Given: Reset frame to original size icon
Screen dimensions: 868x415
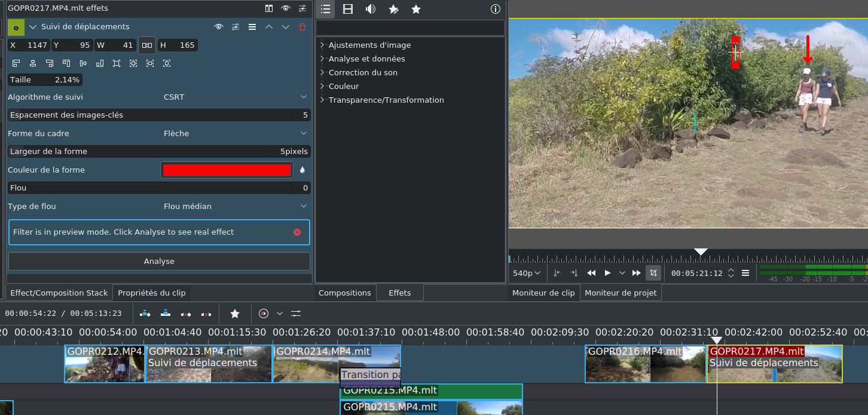Looking at the screenshot, I should click(117, 63).
